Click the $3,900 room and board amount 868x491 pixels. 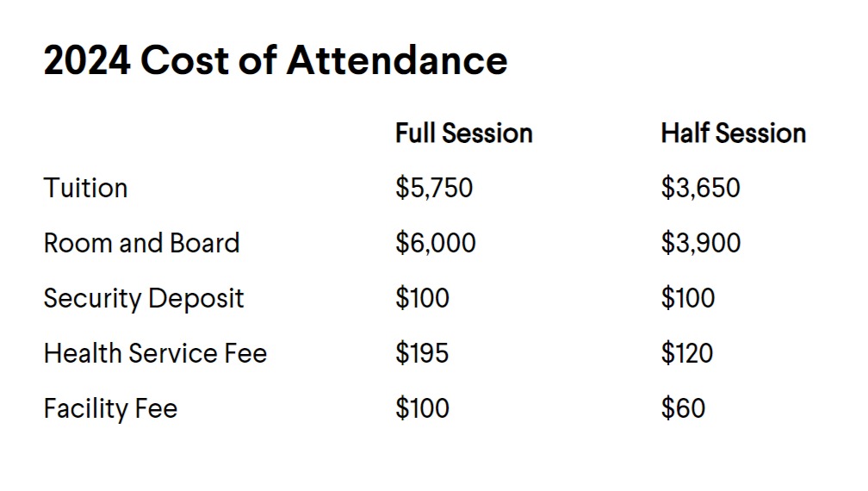click(x=701, y=243)
